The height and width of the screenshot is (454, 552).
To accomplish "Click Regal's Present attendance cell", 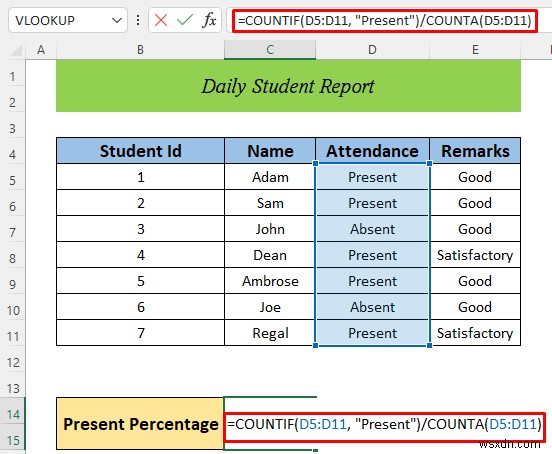I will (372, 333).
